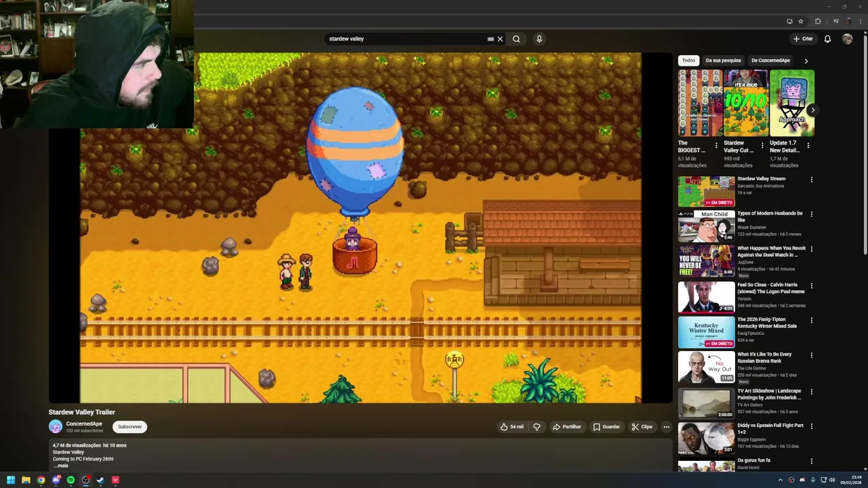The image size is (868, 488).
Task: Open options for 'Update 1.7' short
Action: (x=808, y=145)
